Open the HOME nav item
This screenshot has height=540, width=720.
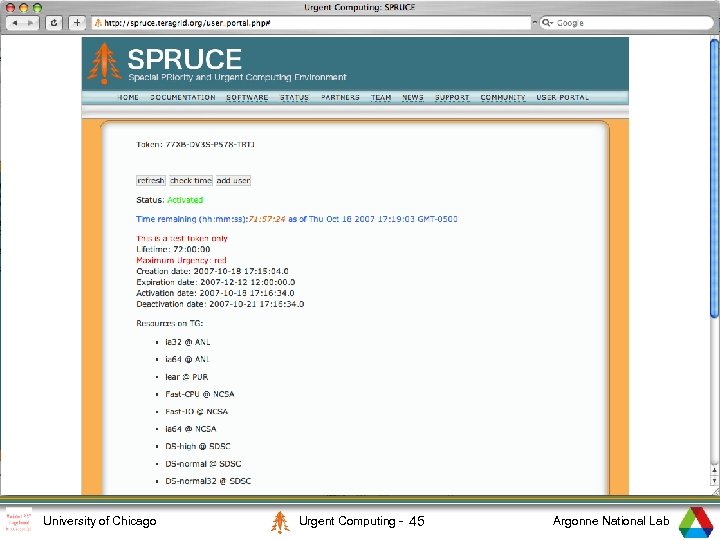pyautogui.click(x=128, y=97)
